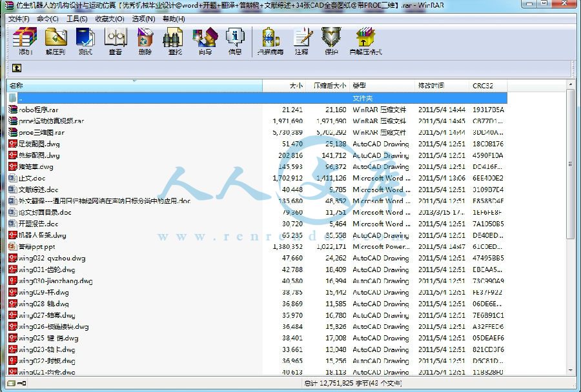Sort by 修改时间 column header
The width and height of the screenshot is (581, 392).
coord(442,86)
